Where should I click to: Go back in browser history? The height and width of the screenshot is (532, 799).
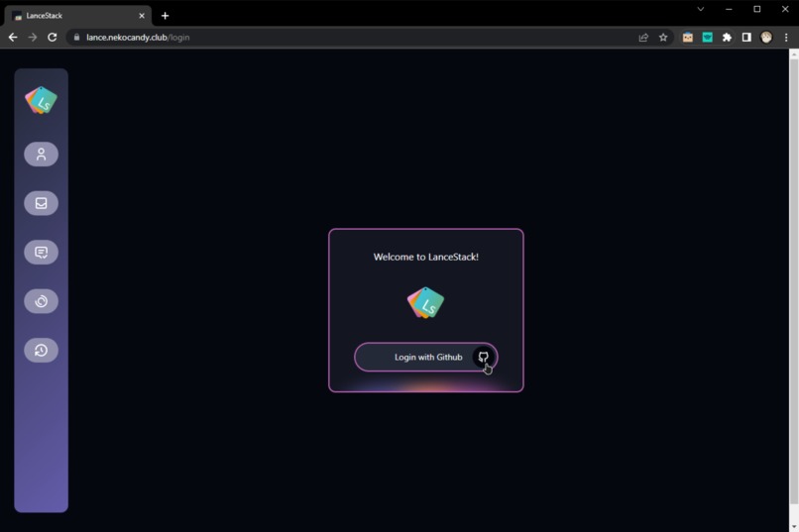click(x=13, y=38)
